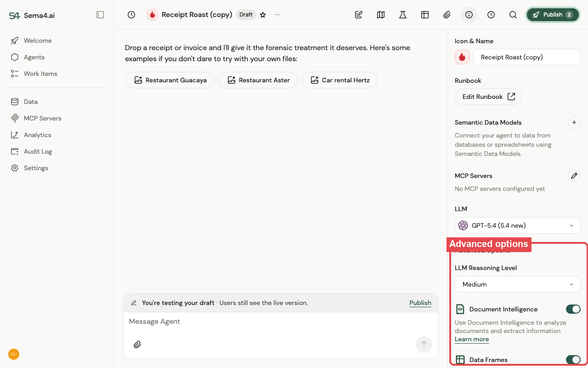
Task: Focus the Message Agent text box
Action: point(281,322)
